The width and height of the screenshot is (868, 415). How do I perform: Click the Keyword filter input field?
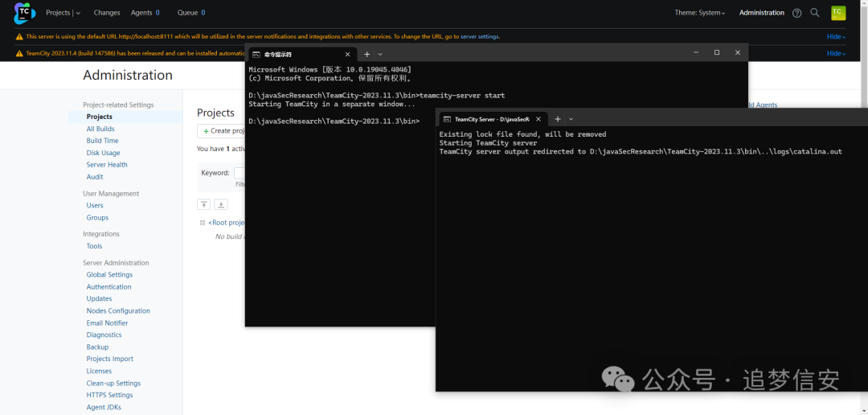pyautogui.click(x=239, y=172)
